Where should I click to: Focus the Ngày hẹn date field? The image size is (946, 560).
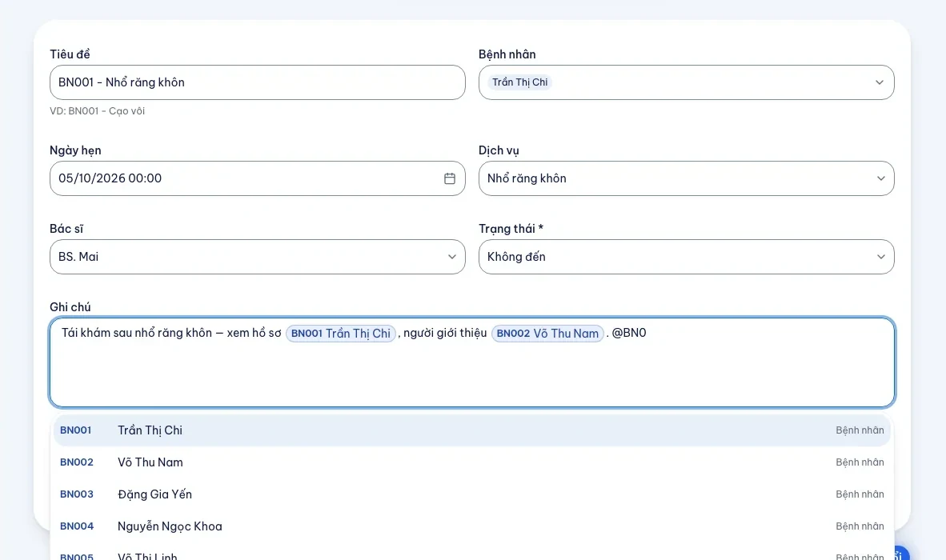(x=258, y=178)
